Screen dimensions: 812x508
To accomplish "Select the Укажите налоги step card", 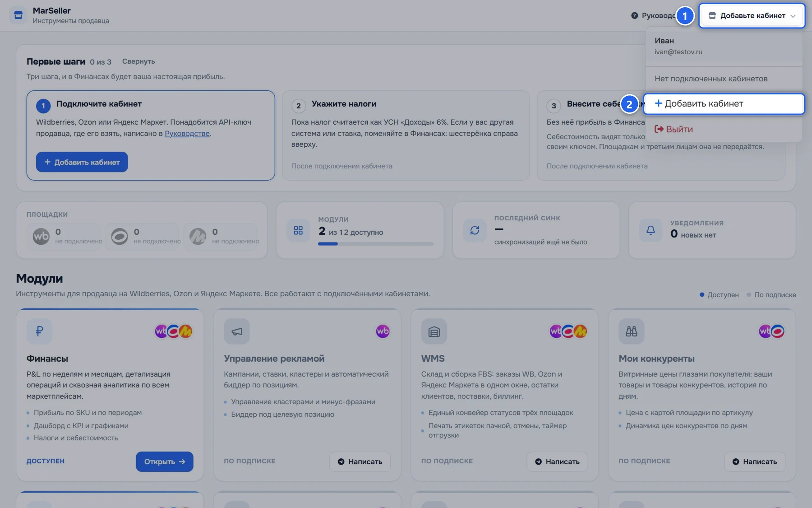I will tap(406, 135).
